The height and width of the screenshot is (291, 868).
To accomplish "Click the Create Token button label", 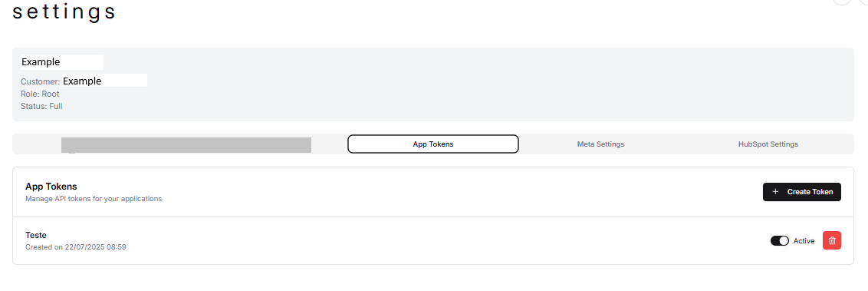I will pos(810,192).
